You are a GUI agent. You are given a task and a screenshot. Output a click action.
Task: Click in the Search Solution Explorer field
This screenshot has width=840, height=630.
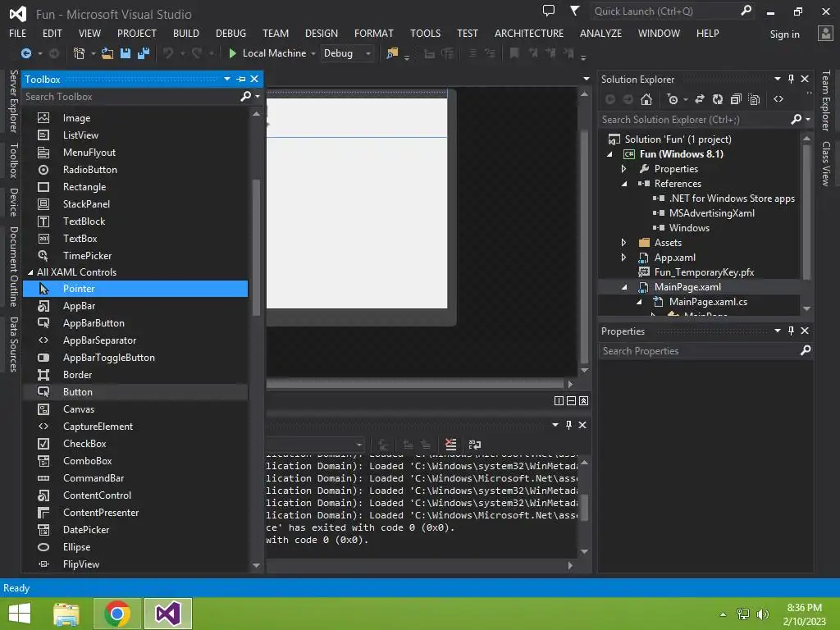pos(694,120)
